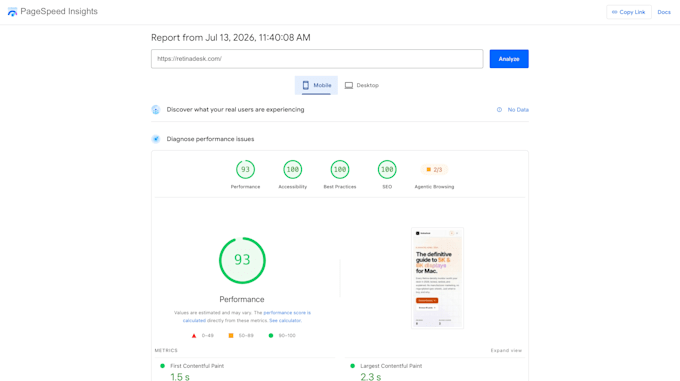Click the 'Report from Jul 13, 2026' heading
The height and width of the screenshot is (381, 680).
point(231,38)
